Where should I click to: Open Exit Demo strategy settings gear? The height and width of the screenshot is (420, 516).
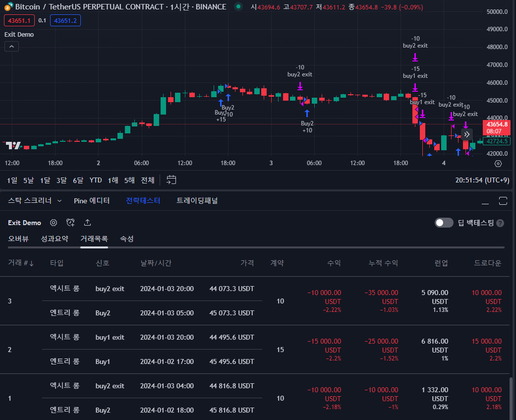54,223
